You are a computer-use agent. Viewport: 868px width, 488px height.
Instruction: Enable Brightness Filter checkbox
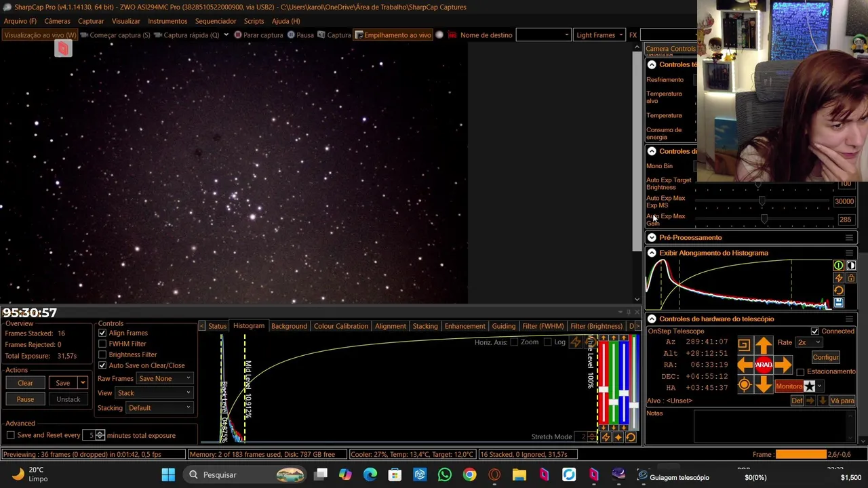coord(102,354)
